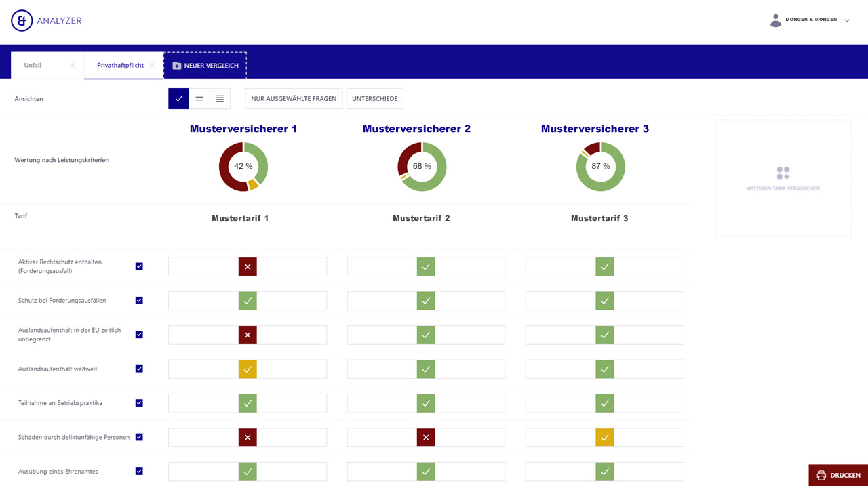Toggle Ausübung eines Ehrenamtes checkbox
868x500 pixels.
[139, 472]
